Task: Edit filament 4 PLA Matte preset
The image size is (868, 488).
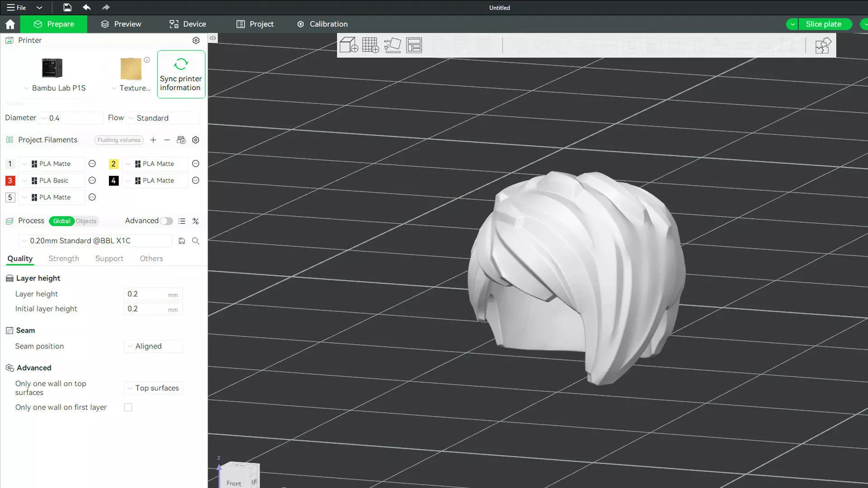Action: pos(196,180)
